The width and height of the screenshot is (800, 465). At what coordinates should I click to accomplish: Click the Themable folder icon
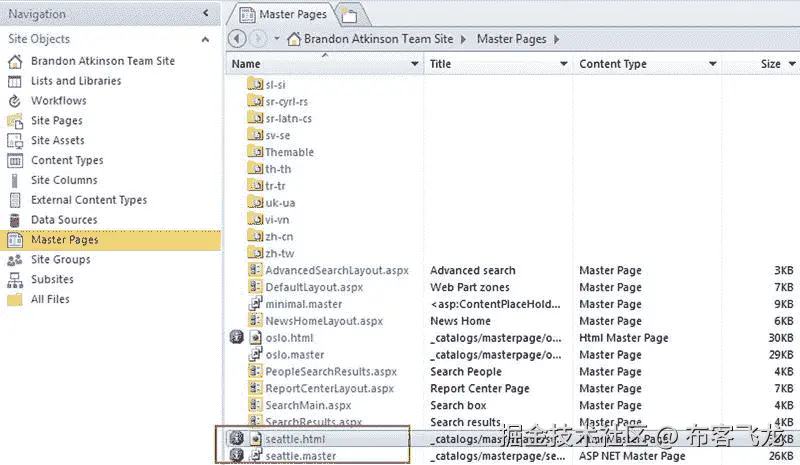point(255,152)
